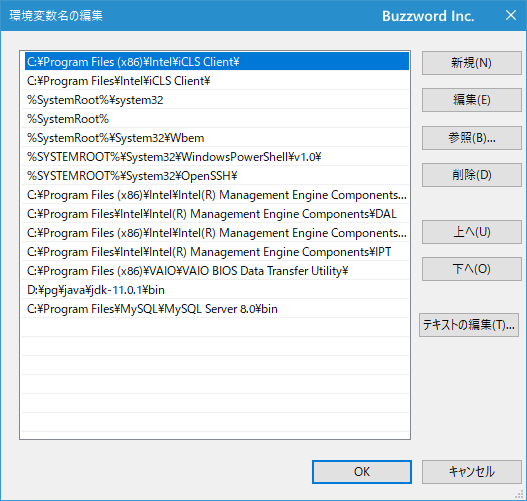
Task: Click the 新規(N) button
Action: click(x=472, y=63)
